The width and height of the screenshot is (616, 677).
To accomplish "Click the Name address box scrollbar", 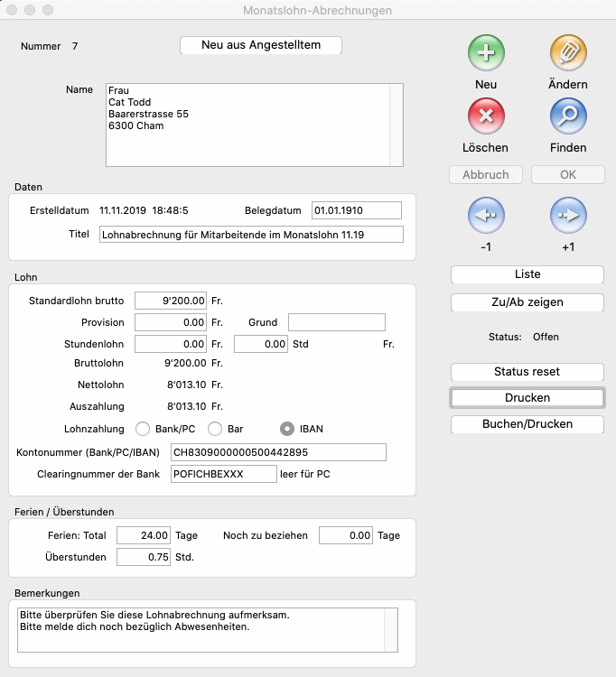I will [x=396, y=125].
